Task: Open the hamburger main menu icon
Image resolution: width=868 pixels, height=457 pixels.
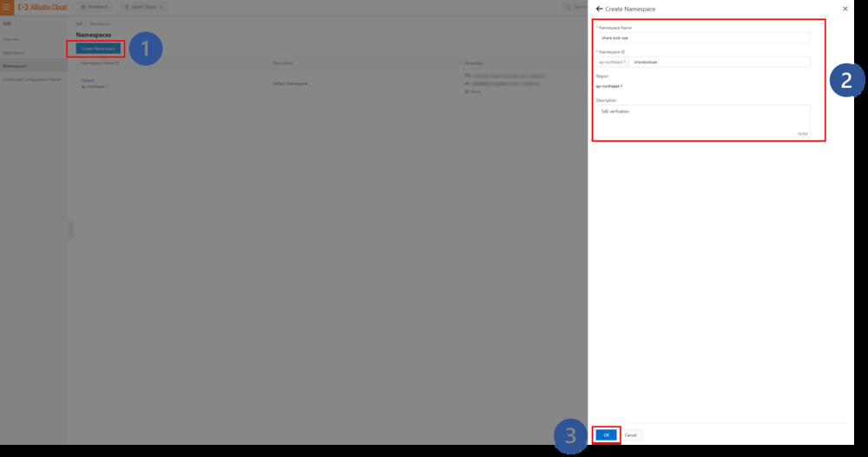Action: click(x=6, y=7)
